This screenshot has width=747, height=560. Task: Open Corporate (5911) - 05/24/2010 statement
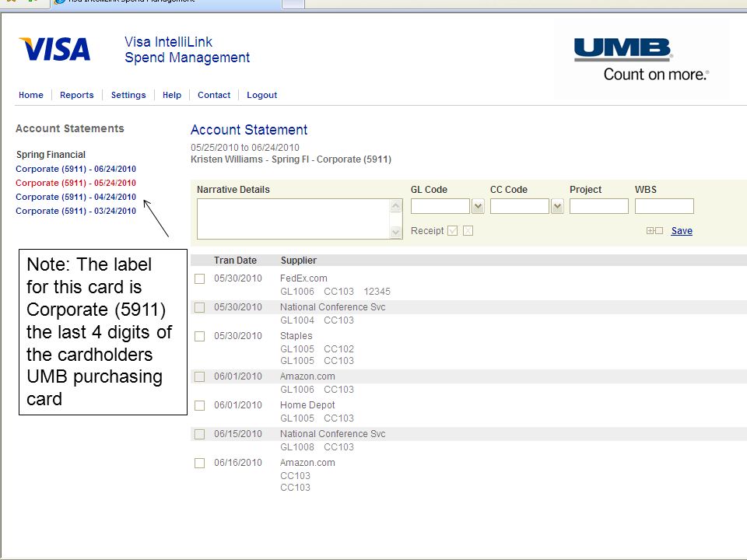click(75, 183)
